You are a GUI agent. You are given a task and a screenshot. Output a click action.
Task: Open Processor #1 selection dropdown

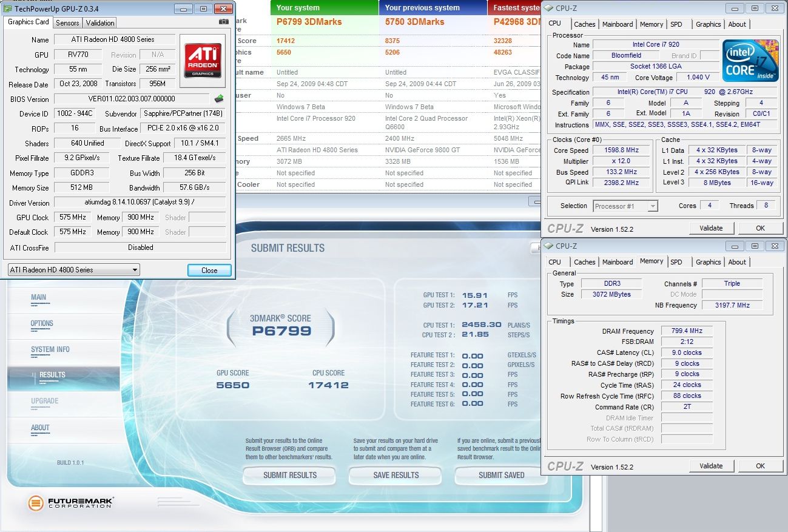[x=625, y=206]
